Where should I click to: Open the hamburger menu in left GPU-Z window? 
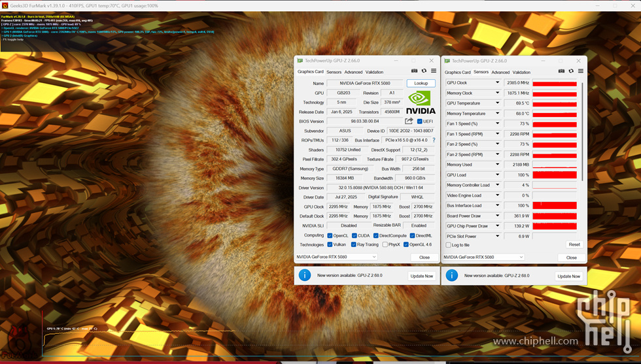click(x=433, y=71)
